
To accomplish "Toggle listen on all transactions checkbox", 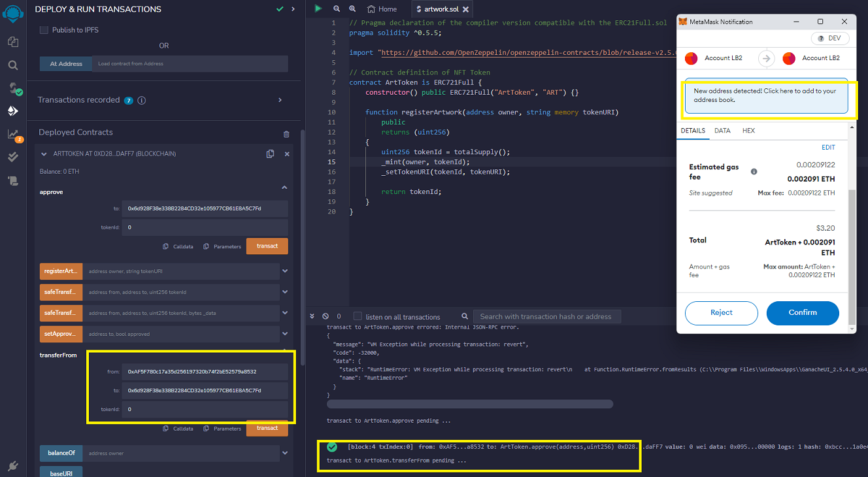I will click(357, 316).
